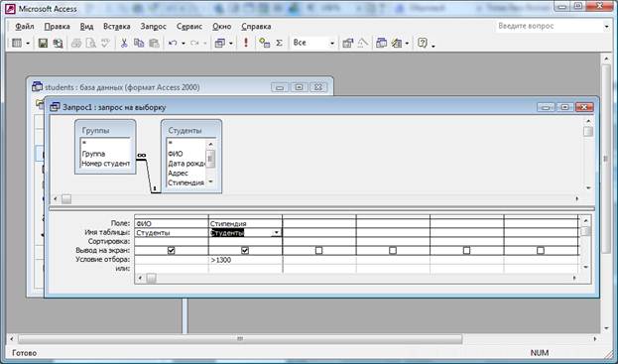Image resolution: width=618 pixels, height=364 pixels.
Task: Click scroll-right arrow of query design grid
Action: click(573, 278)
